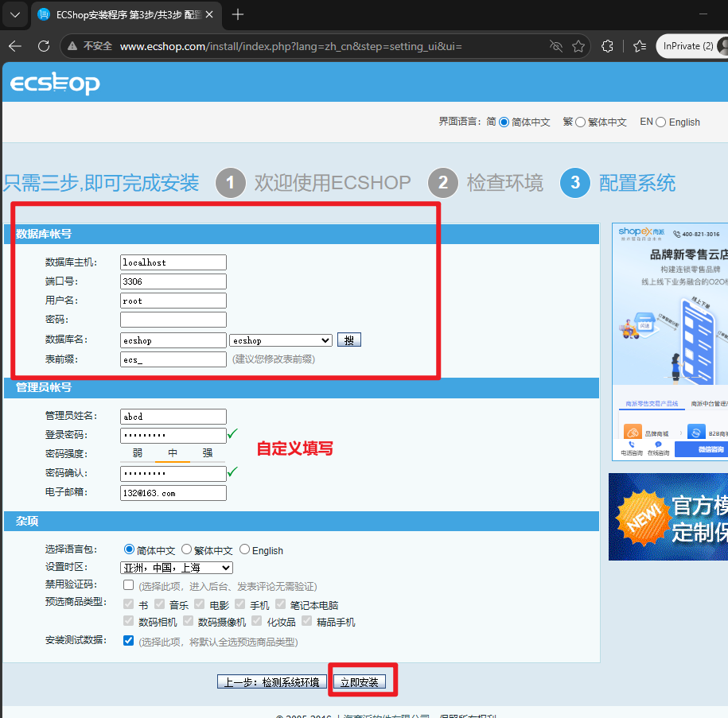
Task: Open the Favorites list icon
Action: click(x=640, y=46)
